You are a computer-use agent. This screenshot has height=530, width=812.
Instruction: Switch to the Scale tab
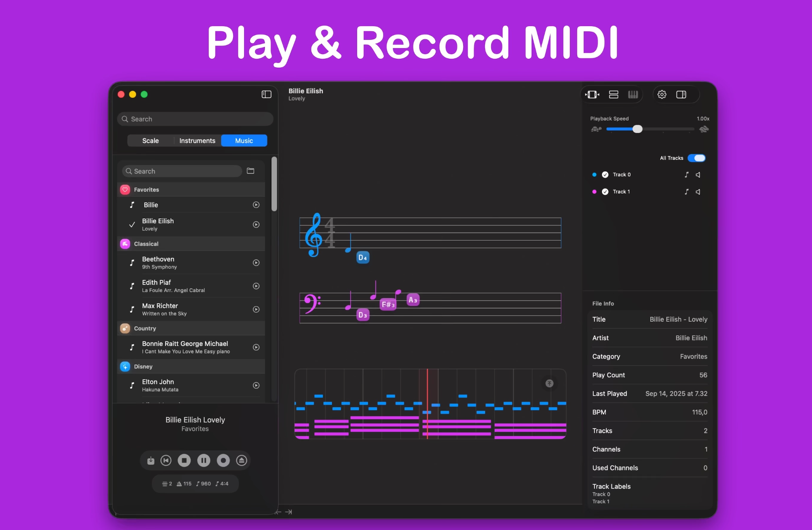pos(150,140)
